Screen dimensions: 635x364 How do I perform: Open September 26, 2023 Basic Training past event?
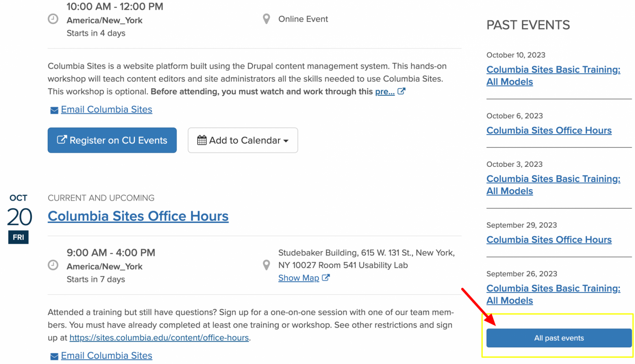[x=553, y=294]
